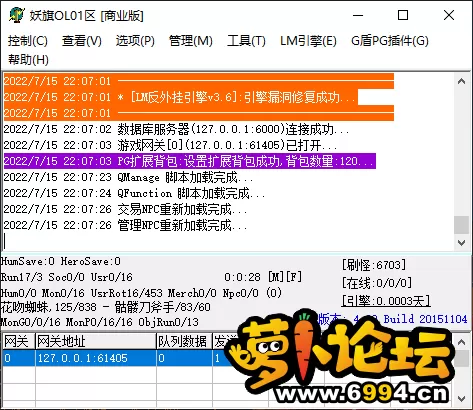Open the 管理(M) menu
The width and height of the screenshot is (473, 410).
click(x=191, y=41)
